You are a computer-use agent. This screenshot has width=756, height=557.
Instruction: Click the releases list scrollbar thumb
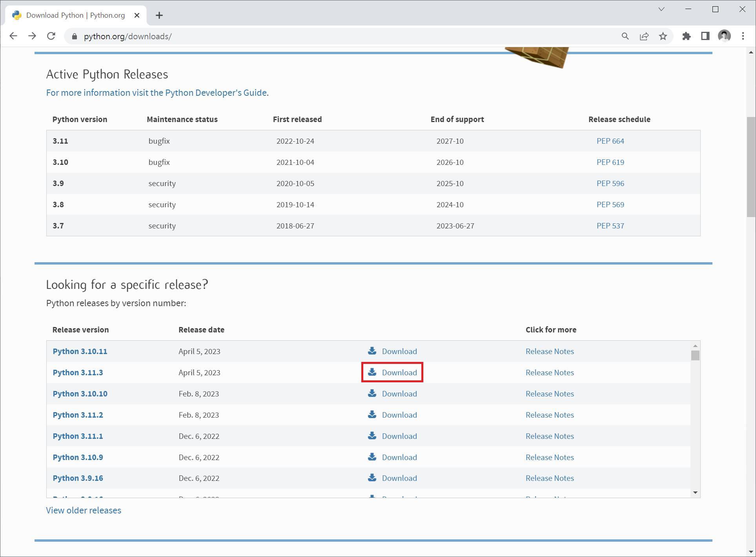point(695,355)
